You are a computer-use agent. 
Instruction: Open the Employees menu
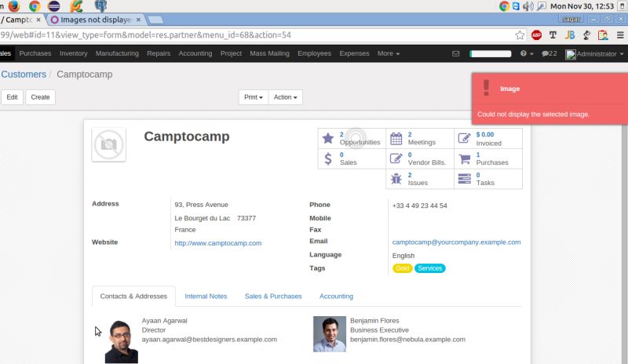315,53
